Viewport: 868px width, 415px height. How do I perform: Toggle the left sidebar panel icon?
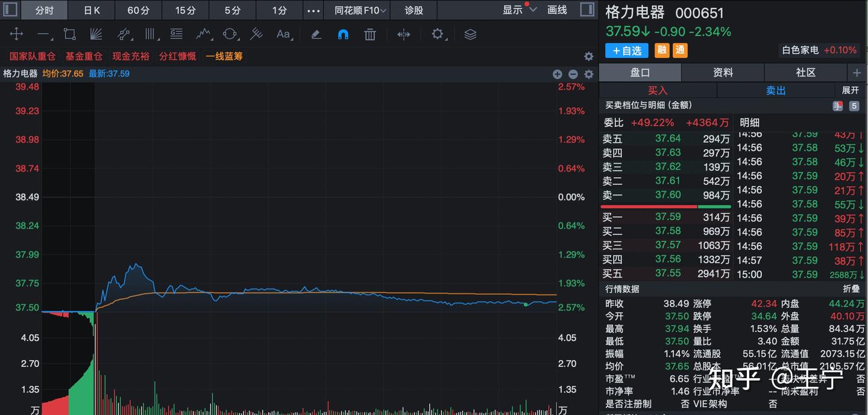[10, 10]
